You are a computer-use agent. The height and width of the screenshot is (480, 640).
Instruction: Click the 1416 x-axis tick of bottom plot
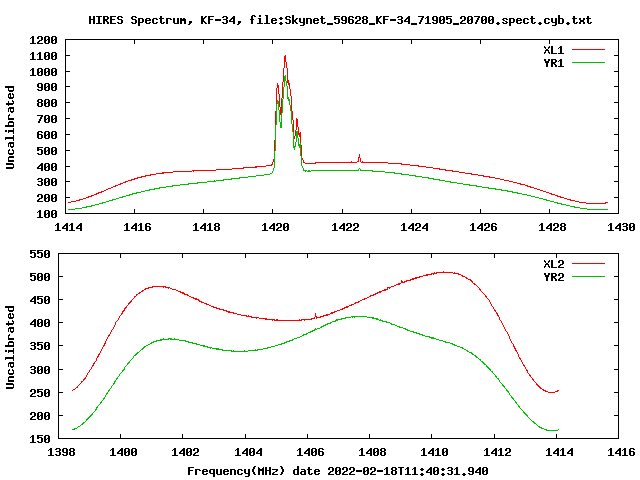[621, 452]
